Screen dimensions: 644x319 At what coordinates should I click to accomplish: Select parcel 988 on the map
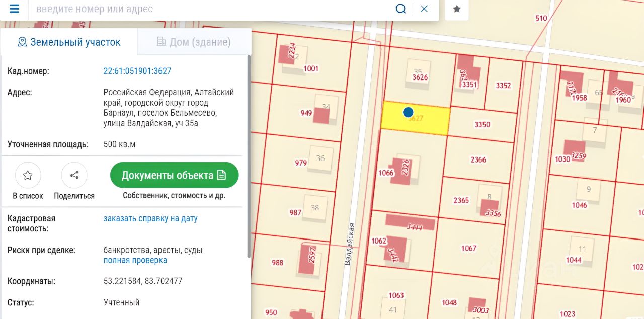277,262
